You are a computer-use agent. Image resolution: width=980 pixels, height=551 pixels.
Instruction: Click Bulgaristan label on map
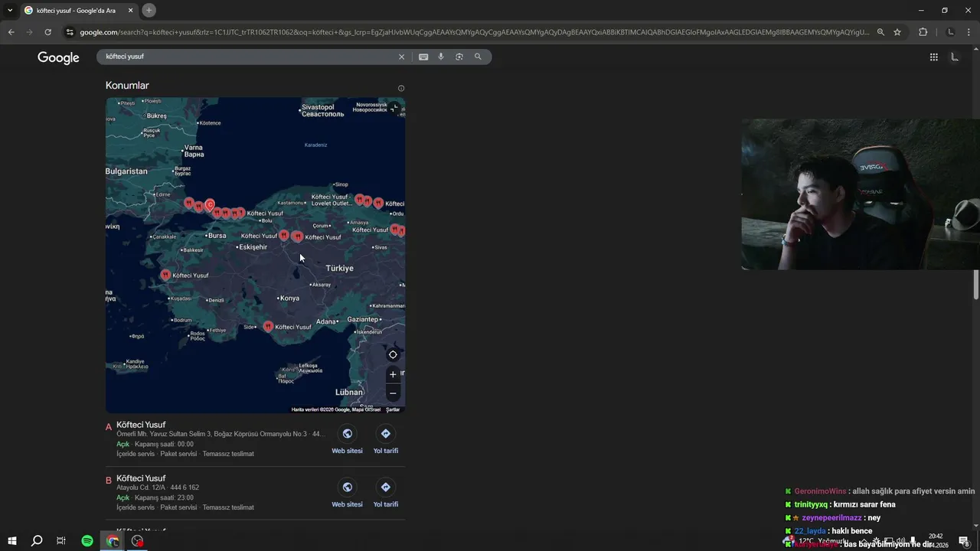(126, 171)
